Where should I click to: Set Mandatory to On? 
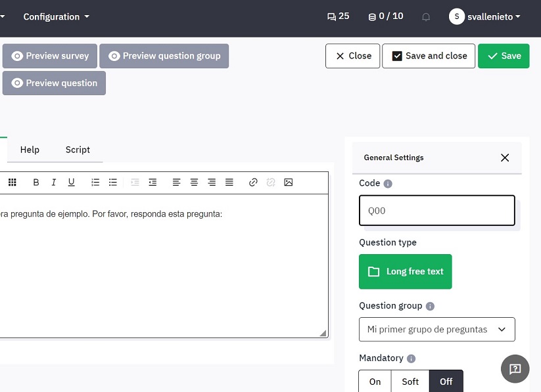click(375, 381)
